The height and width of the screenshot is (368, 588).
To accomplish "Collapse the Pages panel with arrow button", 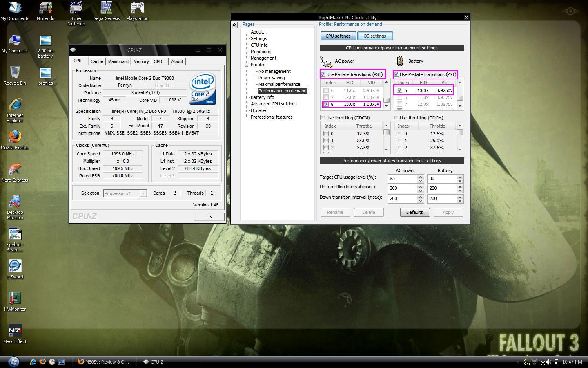I will click(234, 25).
